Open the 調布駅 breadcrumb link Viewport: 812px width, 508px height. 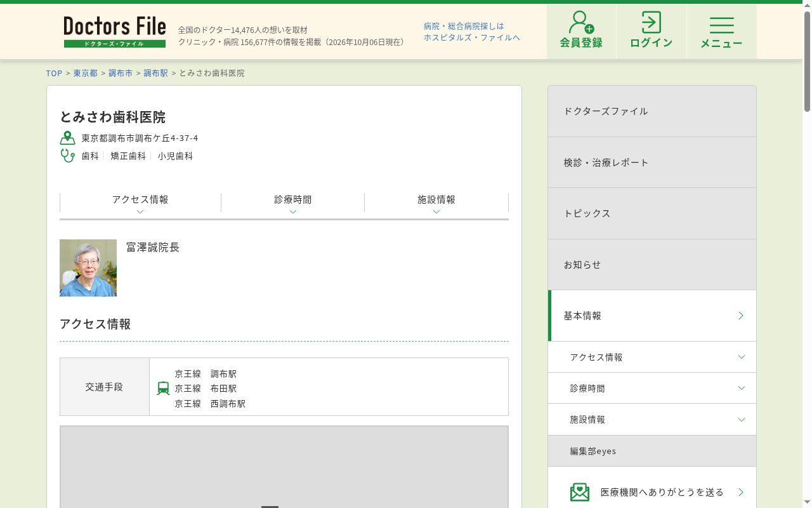tap(156, 73)
